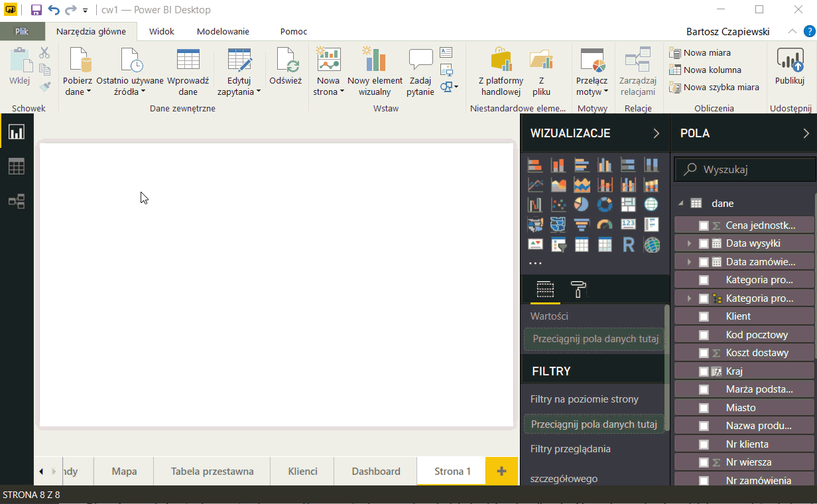Open the Modelowanie ribbon tab
Viewport: 817px width, 504px height.
pos(223,31)
